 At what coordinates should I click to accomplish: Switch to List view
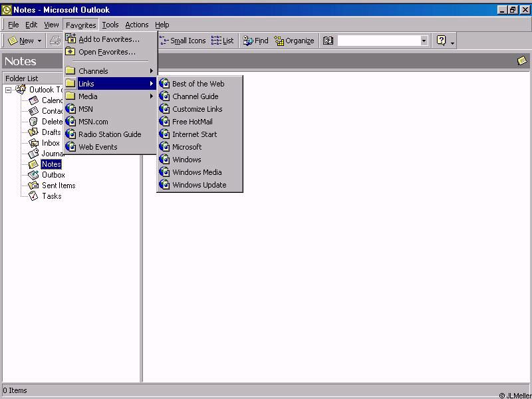click(223, 41)
